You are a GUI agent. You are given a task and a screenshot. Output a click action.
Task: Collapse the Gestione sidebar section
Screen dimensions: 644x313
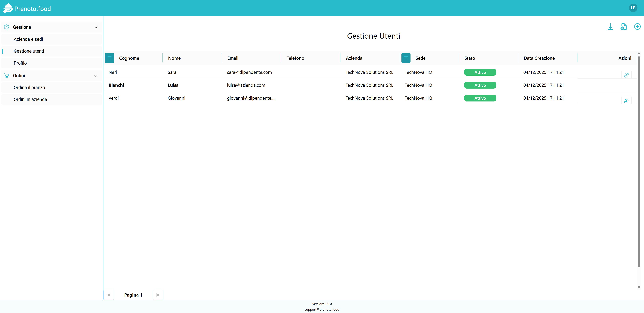(x=96, y=27)
